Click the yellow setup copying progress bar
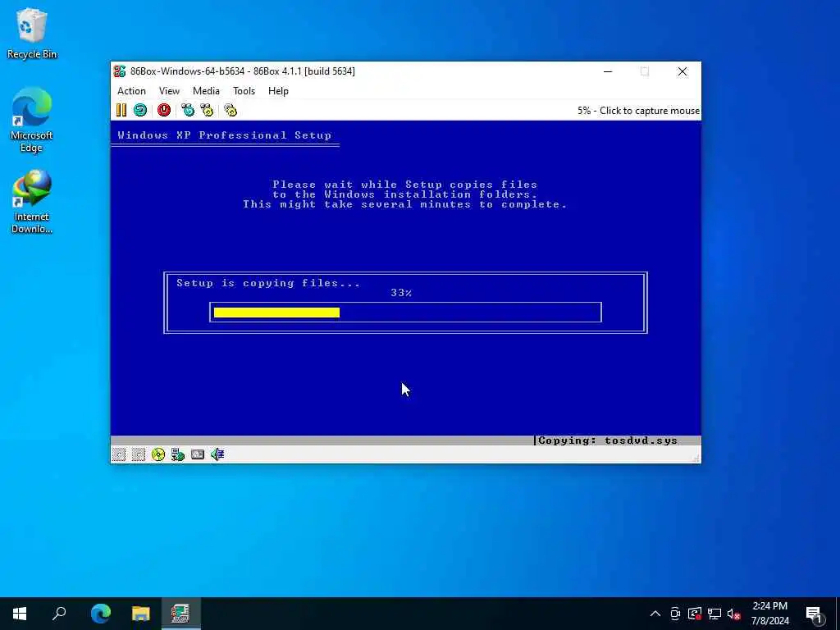 pyautogui.click(x=276, y=313)
